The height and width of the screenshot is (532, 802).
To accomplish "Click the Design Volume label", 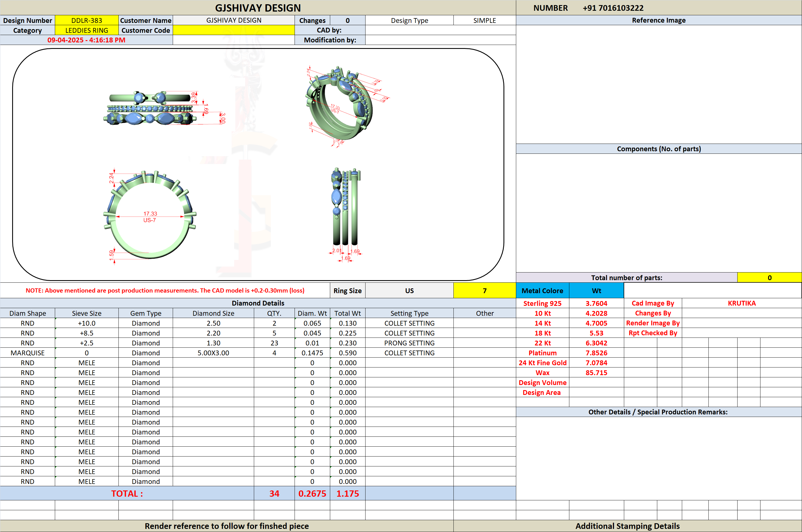I will point(542,382).
